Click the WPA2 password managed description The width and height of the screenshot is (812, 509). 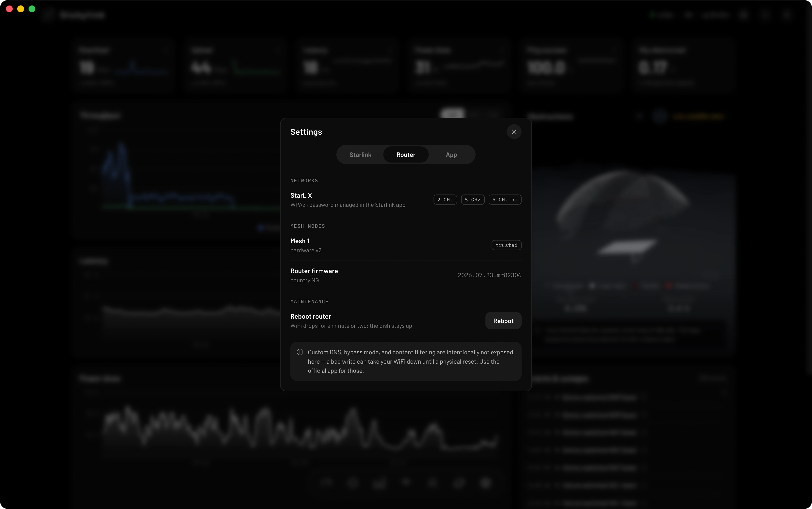coord(348,205)
